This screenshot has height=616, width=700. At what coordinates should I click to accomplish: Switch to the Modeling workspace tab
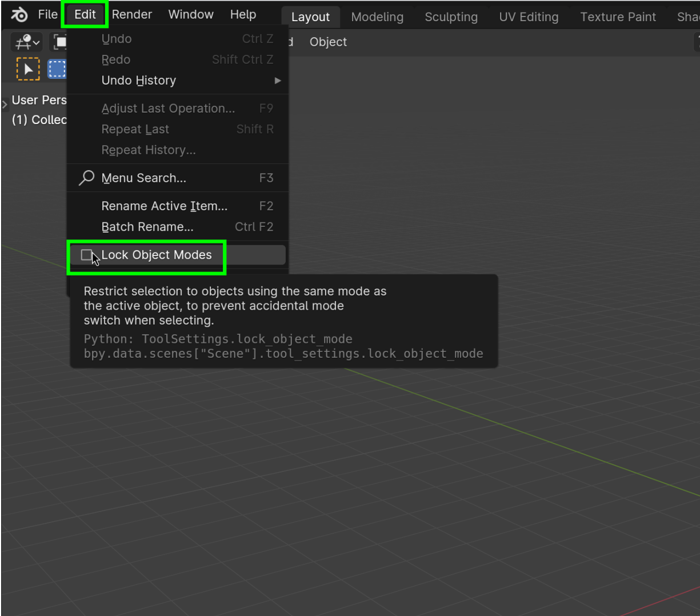click(x=377, y=17)
